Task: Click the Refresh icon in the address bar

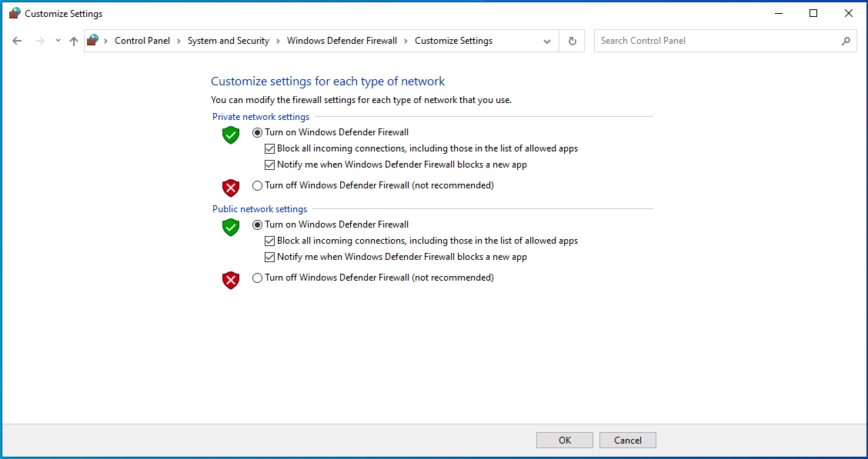Action: [x=572, y=40]
